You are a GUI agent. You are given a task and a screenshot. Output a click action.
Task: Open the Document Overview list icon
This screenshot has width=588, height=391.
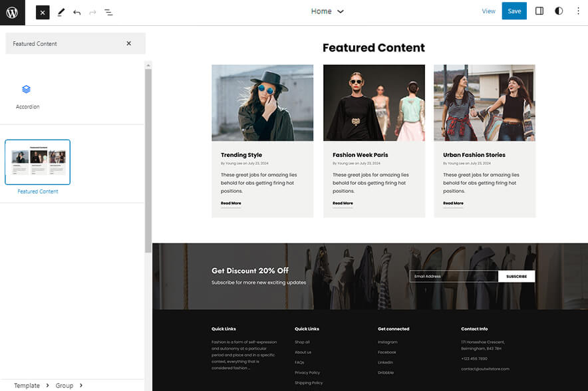[x=108, y=11]
